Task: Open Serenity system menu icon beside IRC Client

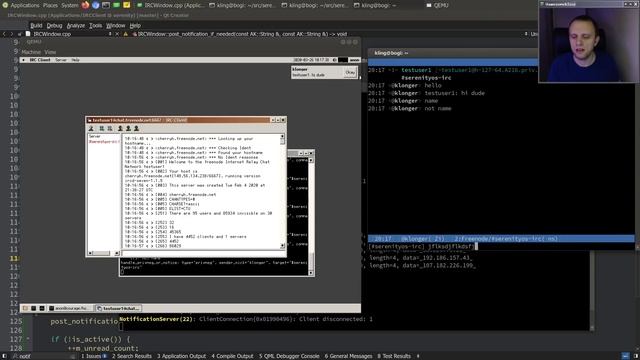Action: [23, 60]
